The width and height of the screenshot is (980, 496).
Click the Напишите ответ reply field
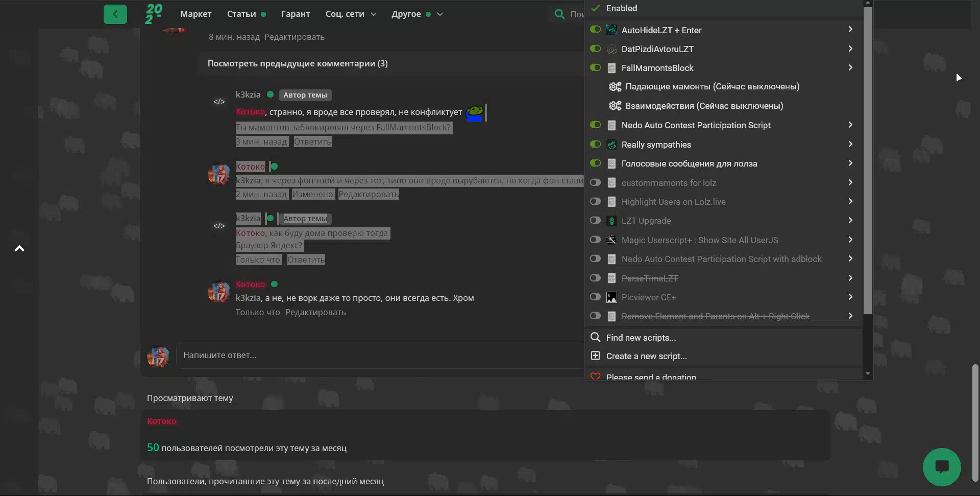point(380,355)
